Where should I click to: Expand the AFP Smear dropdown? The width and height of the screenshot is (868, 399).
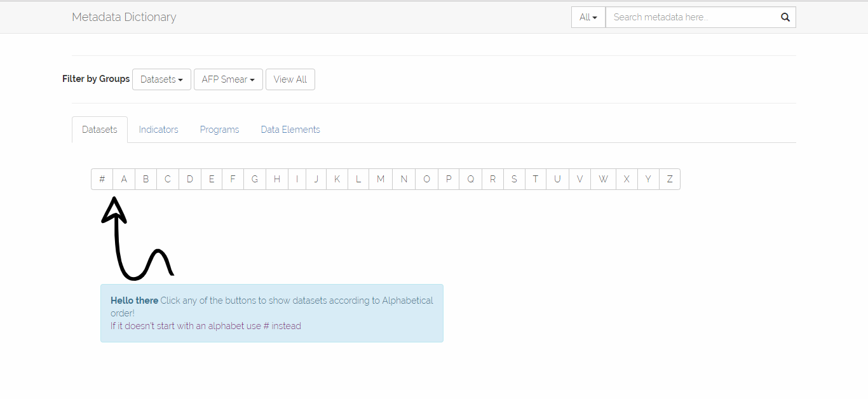(228, 79)
